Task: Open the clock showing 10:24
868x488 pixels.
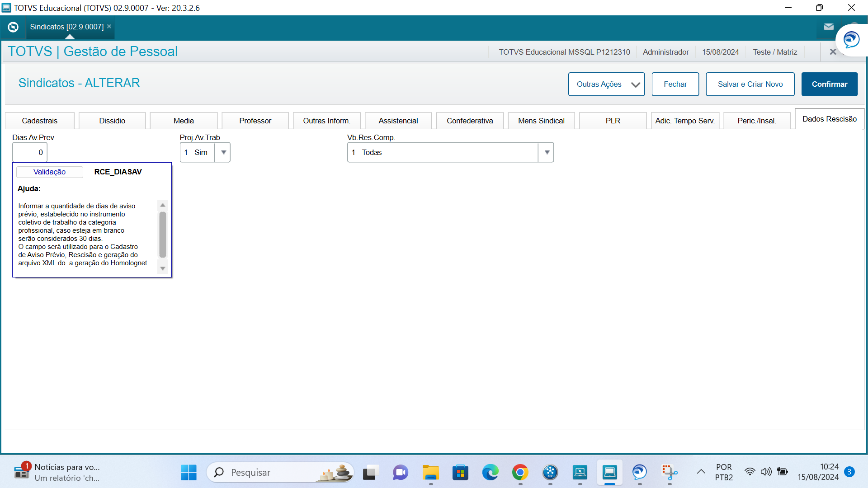Action: pyautogui.click(x=818, y=472)
